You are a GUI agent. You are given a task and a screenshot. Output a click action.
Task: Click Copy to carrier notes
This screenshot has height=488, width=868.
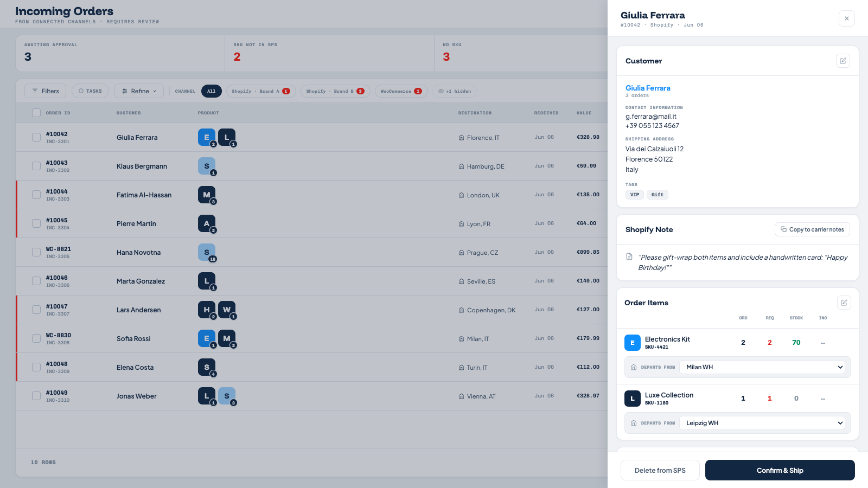pyautogui.click(x=812, y=229)
